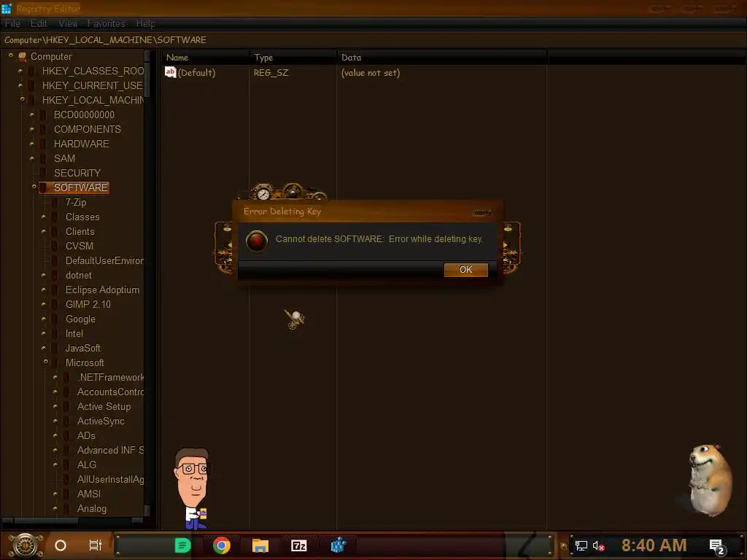Image resolution: width=747 pixels, height=560 pixels.
Task: Open the Help menu
Action: coord(145,23)
